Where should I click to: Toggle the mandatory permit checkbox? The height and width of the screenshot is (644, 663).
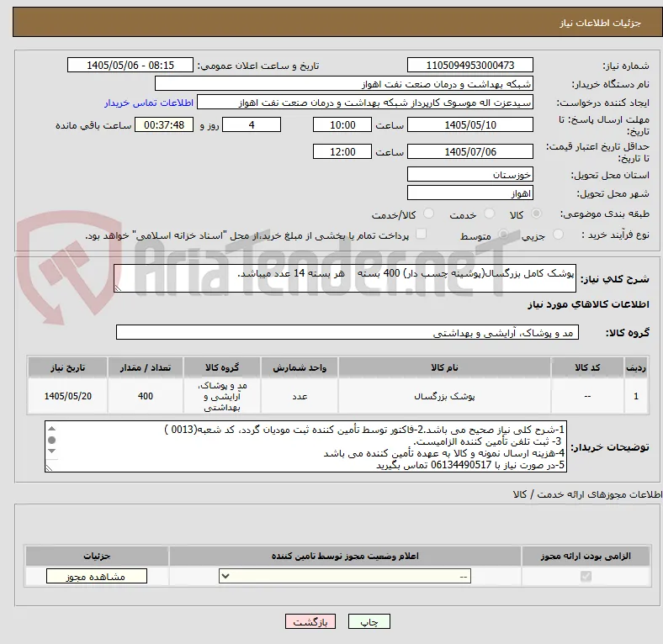(586, 577)
